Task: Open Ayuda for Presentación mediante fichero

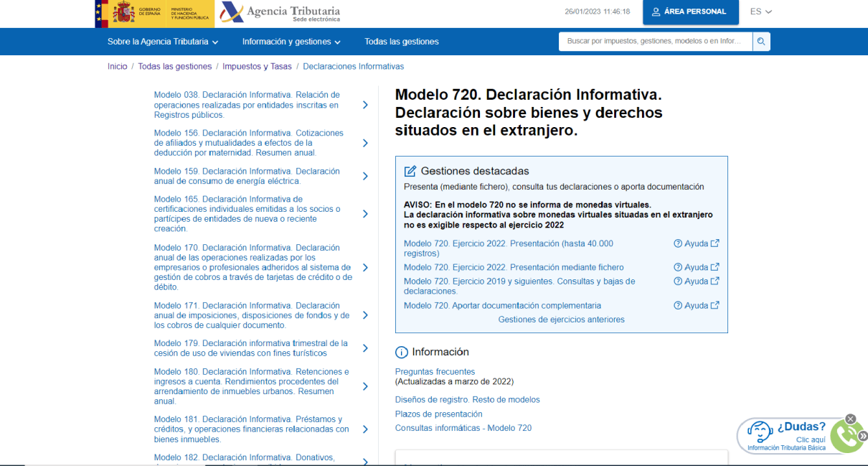Action: [696, 267]
